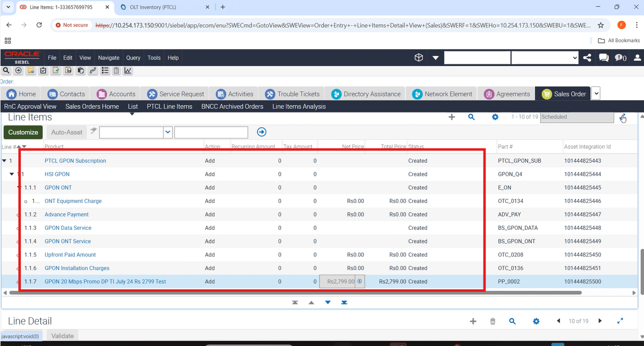Screen dimensions: 644x346
Task: Click the go arrow button beside the search field
Action: [x=262, y=132]
